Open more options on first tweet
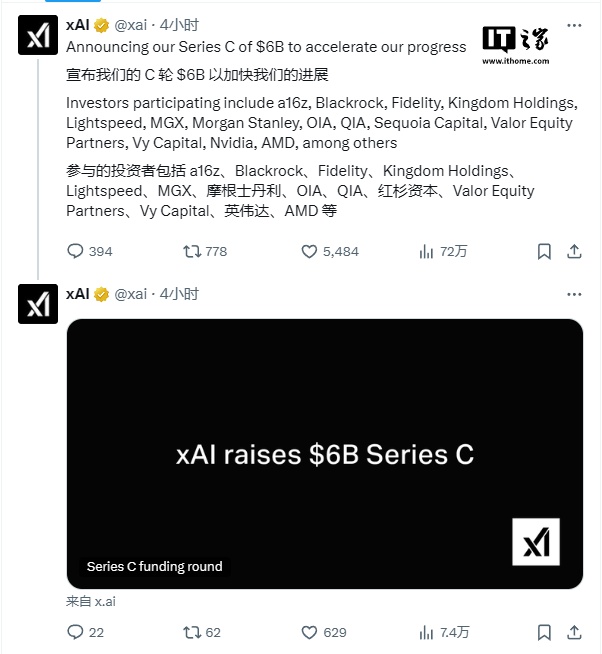 pyautogui.click(x=574, y=26)
